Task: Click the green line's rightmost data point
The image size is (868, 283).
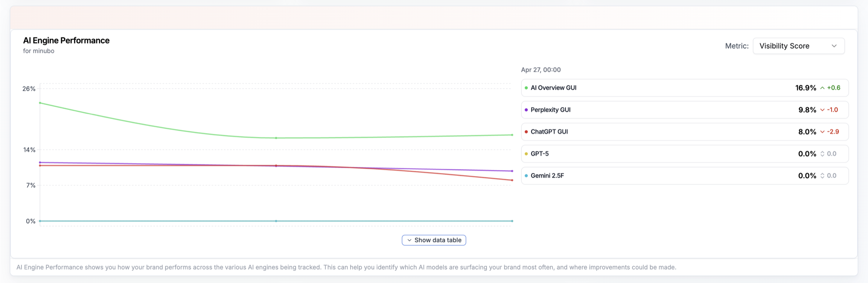Action: pyautogui.click(x=512, y=135)
